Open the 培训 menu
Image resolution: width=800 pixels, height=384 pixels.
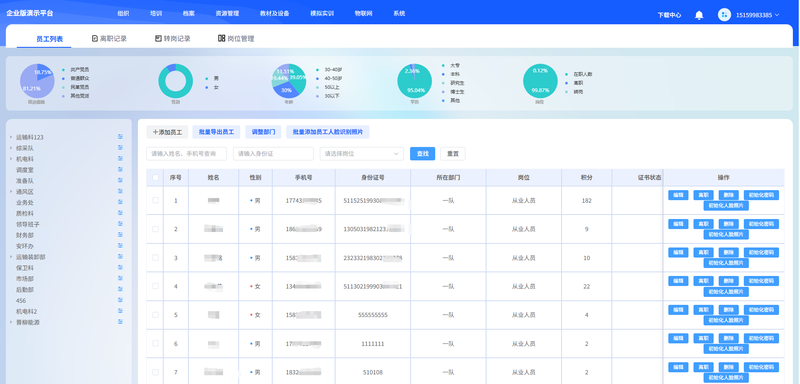click(156, 14)
